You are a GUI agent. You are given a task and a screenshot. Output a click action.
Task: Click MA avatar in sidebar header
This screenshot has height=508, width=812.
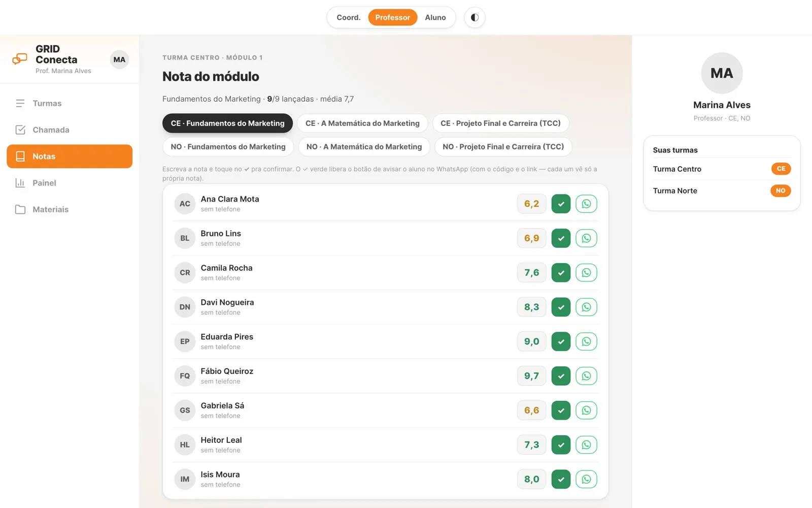tap(119, 59)
